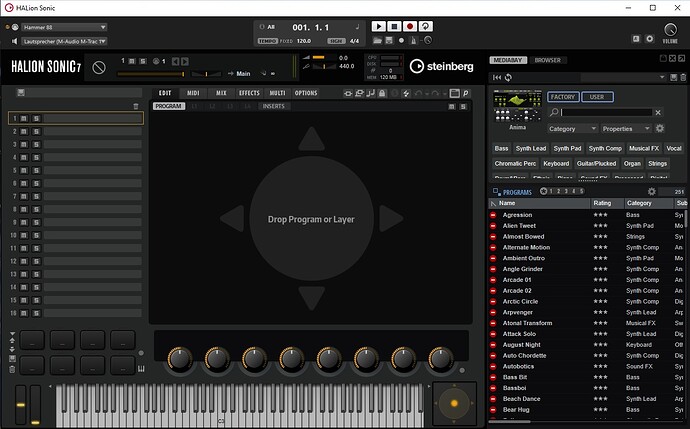Screen dimensions: 690x429
Task: Click the first quick control knob
Action: [180, 358]
